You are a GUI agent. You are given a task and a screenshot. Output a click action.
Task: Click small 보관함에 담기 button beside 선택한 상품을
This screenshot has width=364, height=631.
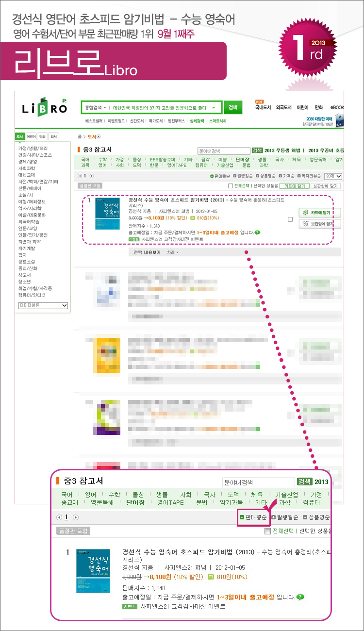[327, 186]
